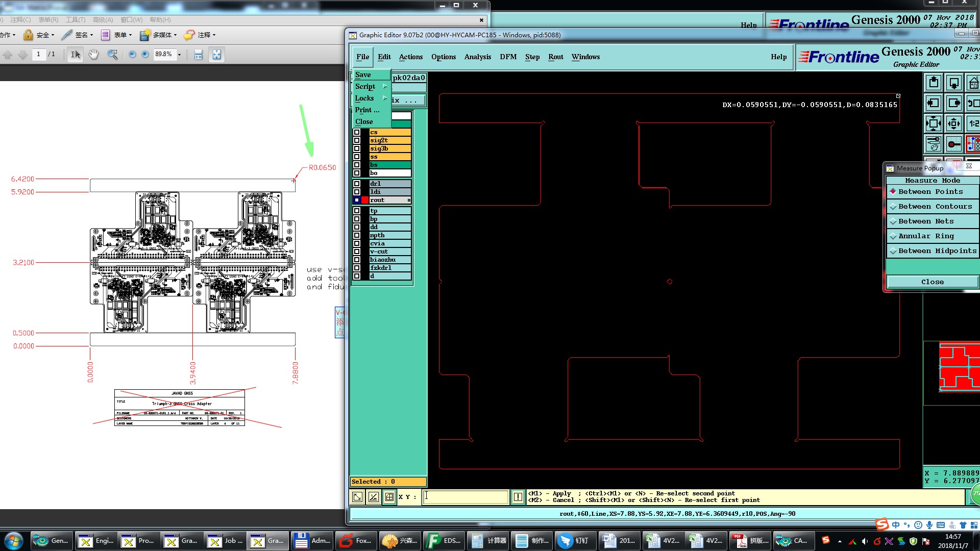Open the Analysis menu
Viewport: 980px width, 551px height.
[477, 57]
